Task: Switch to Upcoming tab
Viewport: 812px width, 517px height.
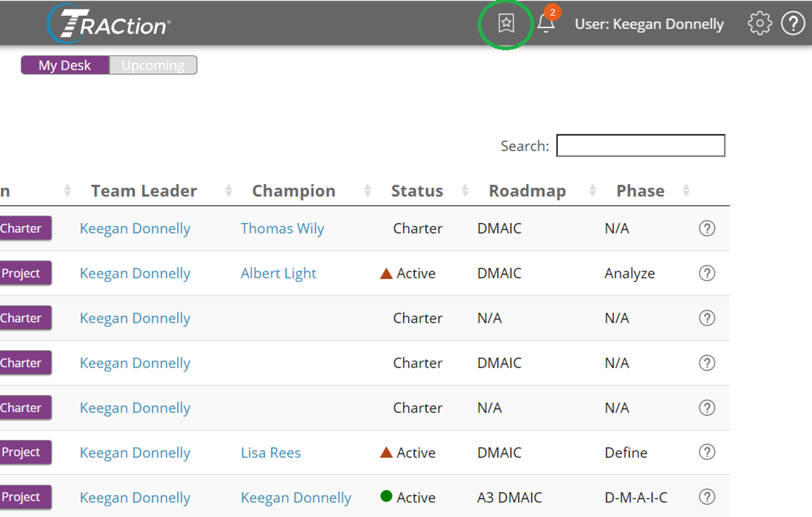Action: 153,65
